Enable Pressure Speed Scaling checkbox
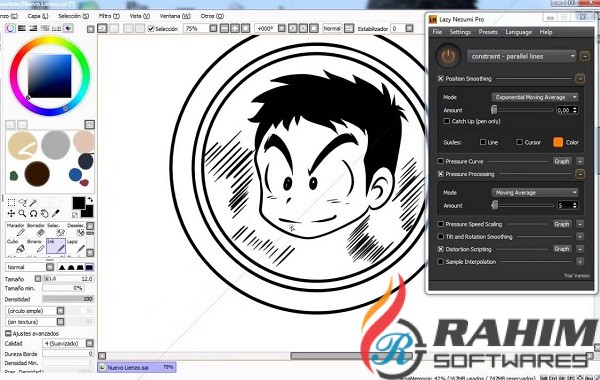Viewport: 600px width, 380px height. pos(440,224)
